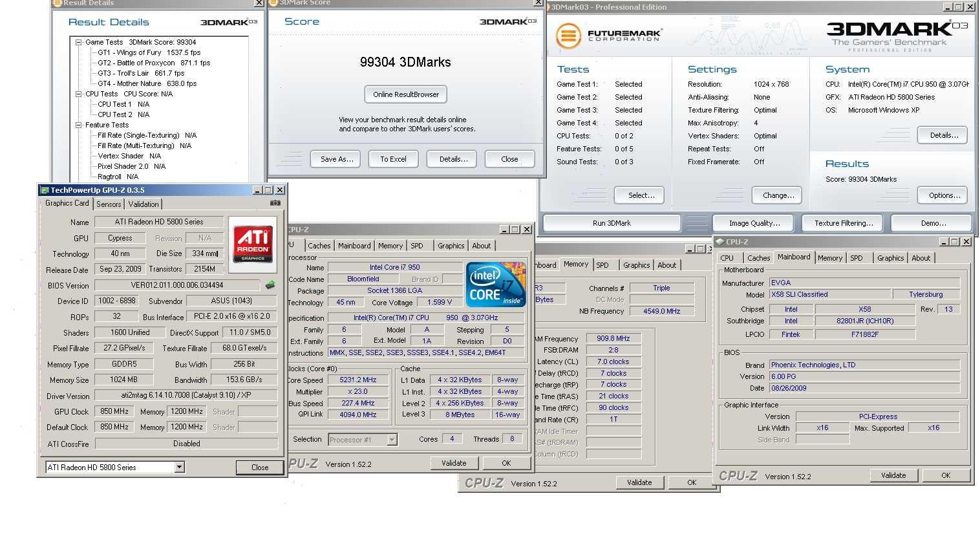Click the Run 3DMark button
Screen dimensions: 980x540
tap(612, 223)
